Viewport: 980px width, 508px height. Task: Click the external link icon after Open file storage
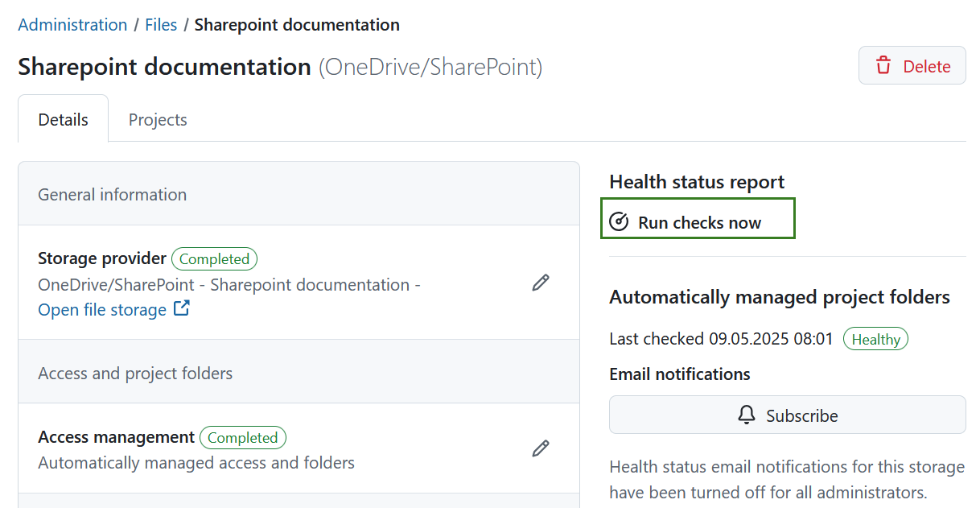[182, 308]
